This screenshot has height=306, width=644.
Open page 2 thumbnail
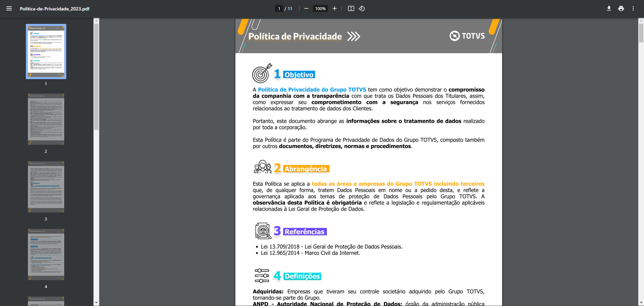[x=46, y=119]
